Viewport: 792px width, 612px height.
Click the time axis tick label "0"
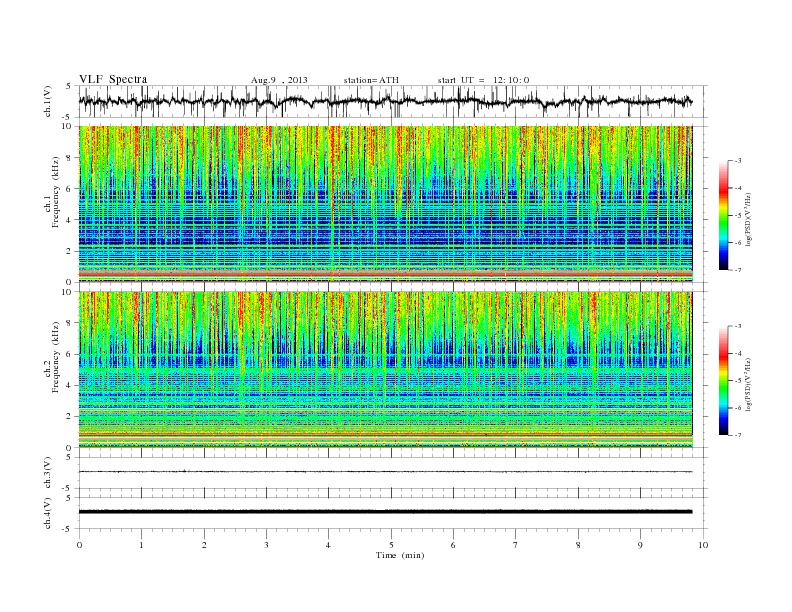[x=79, y=545]
